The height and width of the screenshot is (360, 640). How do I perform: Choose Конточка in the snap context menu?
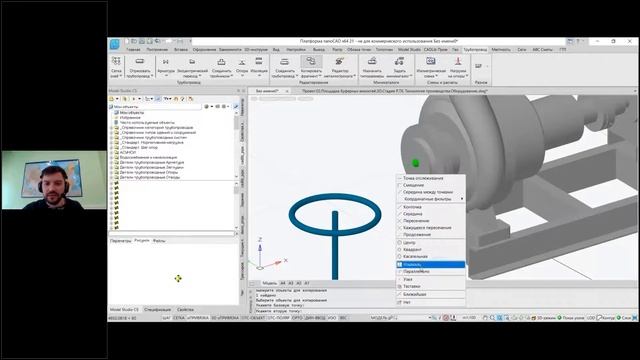[431, 207]
